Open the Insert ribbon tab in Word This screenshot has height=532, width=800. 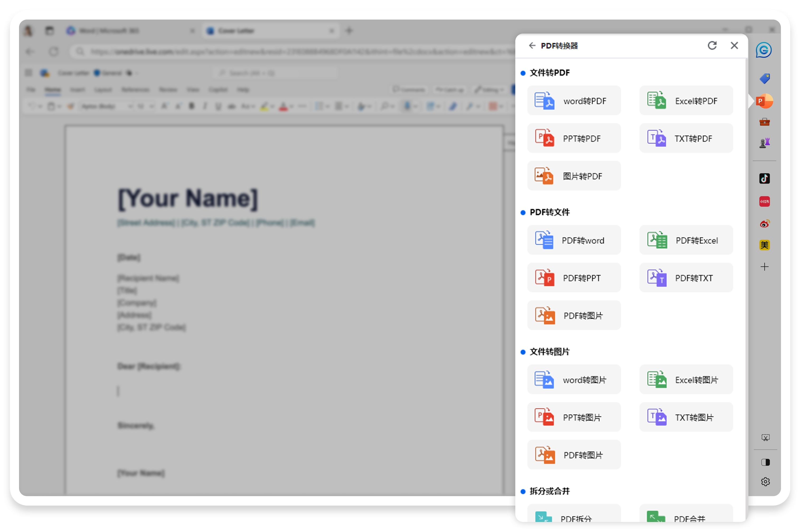coord(77,90)
